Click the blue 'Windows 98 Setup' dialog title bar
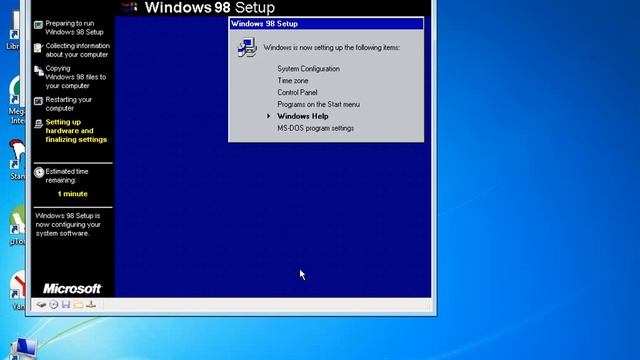Viewport: 640px width, 360px height. (326, 24)
